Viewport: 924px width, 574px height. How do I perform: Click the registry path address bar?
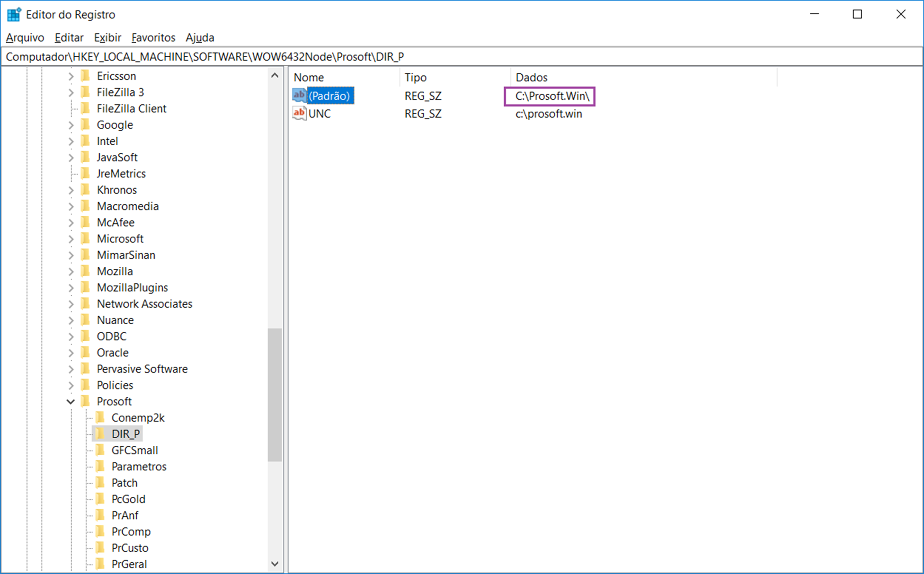click(462, 57)
